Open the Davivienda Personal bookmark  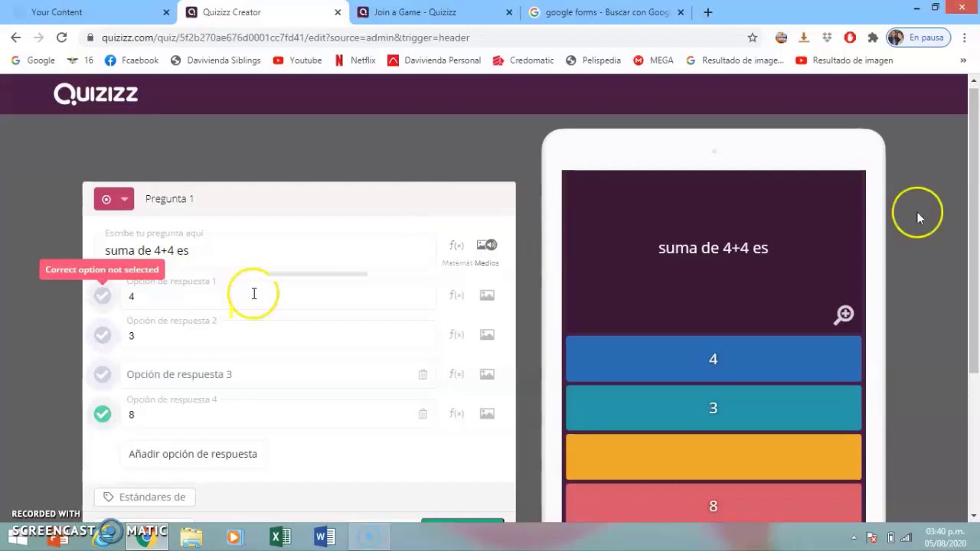(434, 60)
